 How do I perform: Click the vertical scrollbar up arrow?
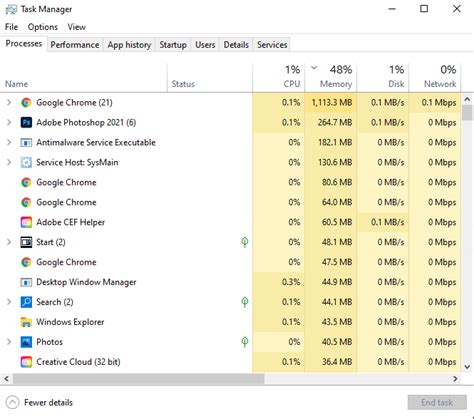point(467,99)
